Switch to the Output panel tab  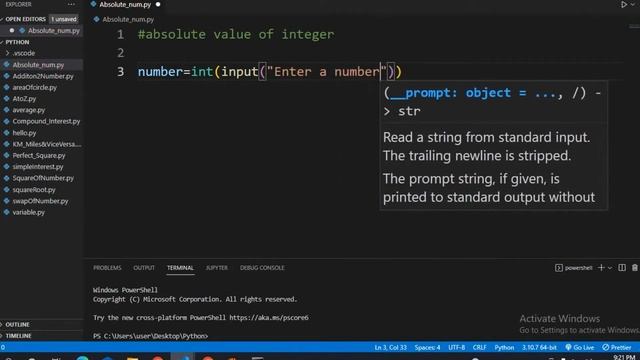coord(144,268)
